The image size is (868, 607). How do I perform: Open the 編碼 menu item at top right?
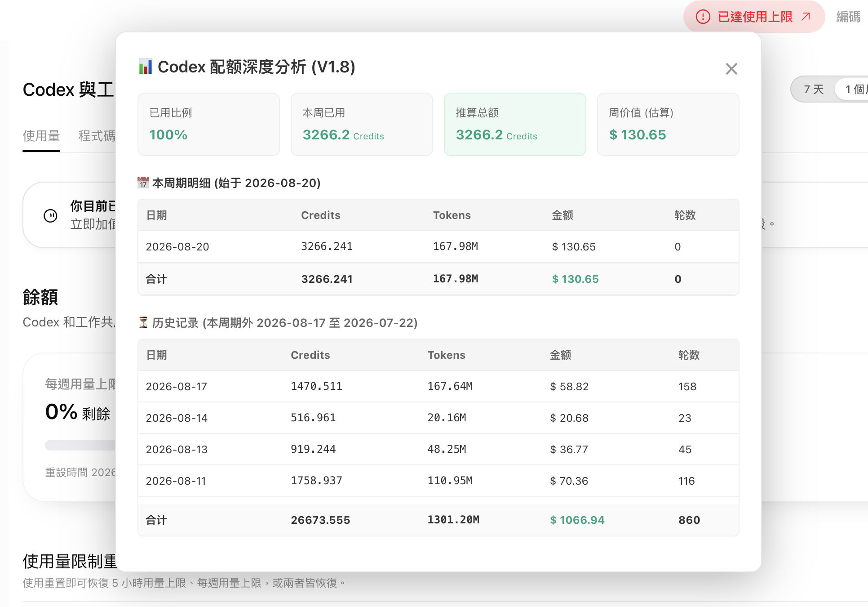pos(848,17)
